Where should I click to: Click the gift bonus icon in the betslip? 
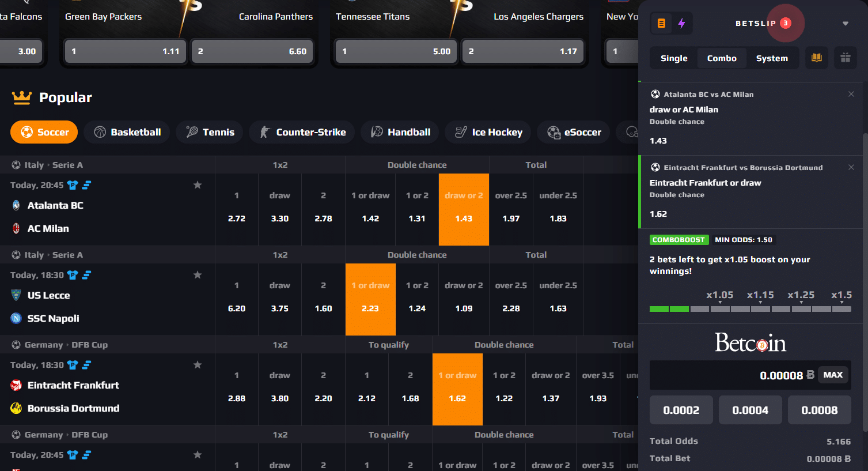click(845, 58)
